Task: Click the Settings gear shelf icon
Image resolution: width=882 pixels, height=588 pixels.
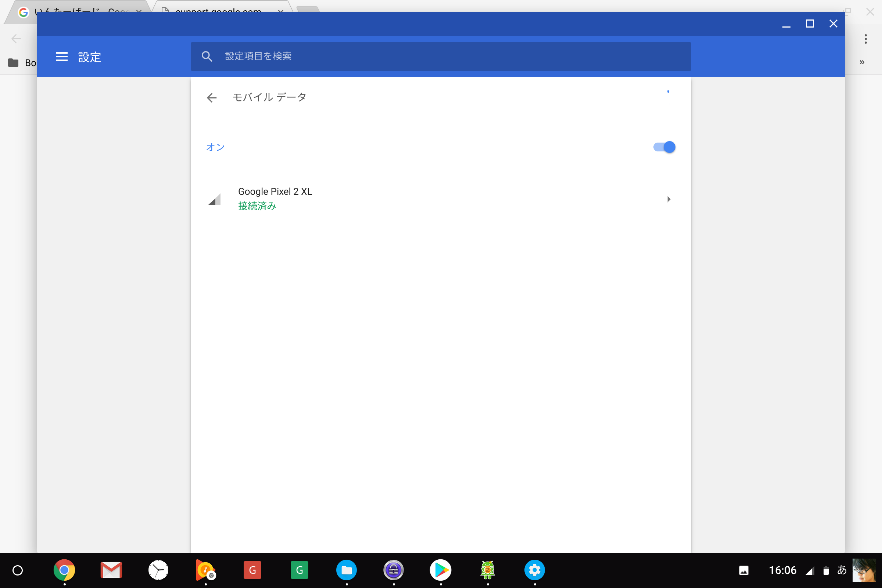Action: click(535, 570)
